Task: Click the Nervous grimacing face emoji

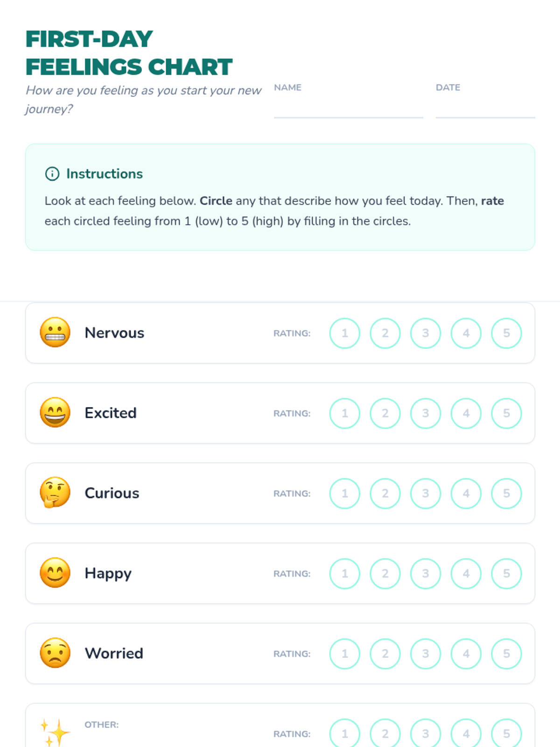Action: [55, 332]
